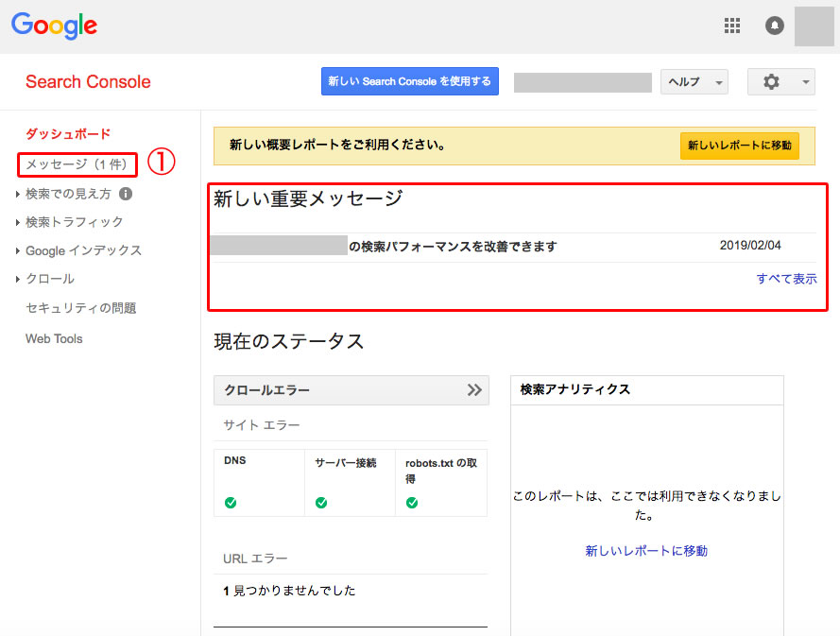Open the 検索パフォーマンスを改善できます message
This screenshot has height=636, width=840.
[452, 247]
